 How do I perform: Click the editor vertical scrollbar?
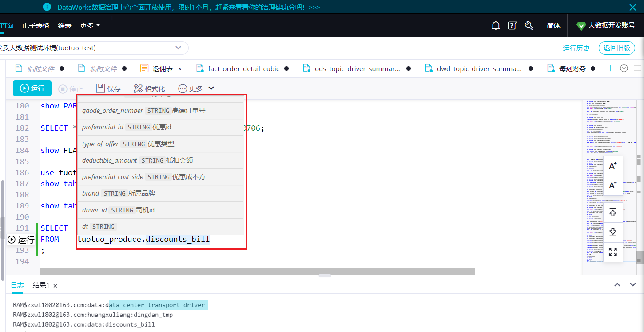pos(640,256)
